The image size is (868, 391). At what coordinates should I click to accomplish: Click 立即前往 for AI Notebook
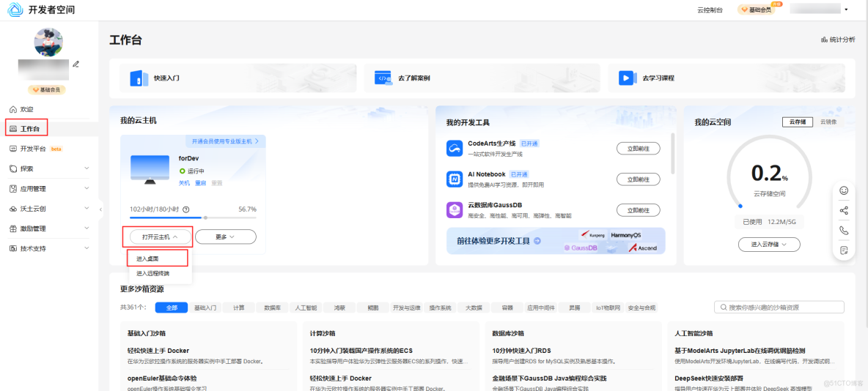[639, 179]
